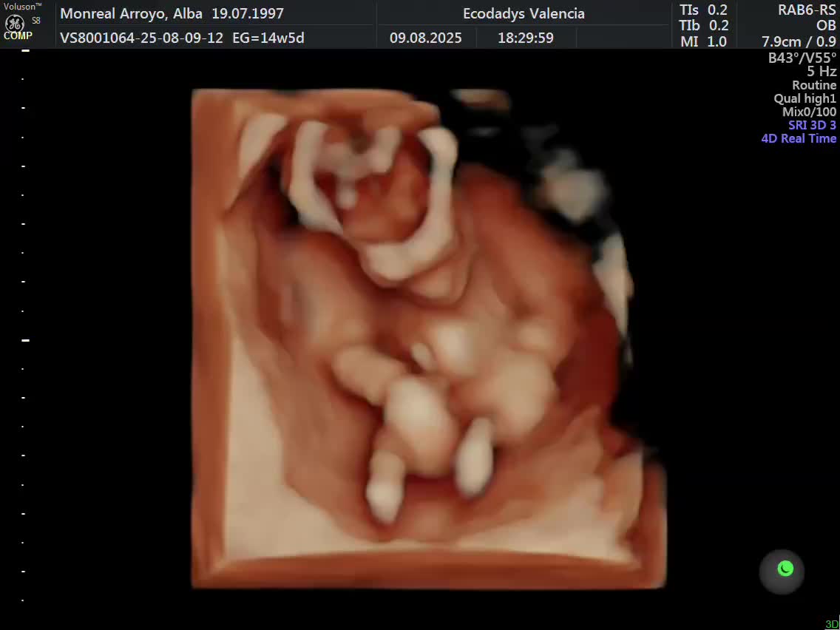The width and height of the screenshot is (840, 630).
Task: Select the 4D Real Time mode label
Action: [799, 138]
